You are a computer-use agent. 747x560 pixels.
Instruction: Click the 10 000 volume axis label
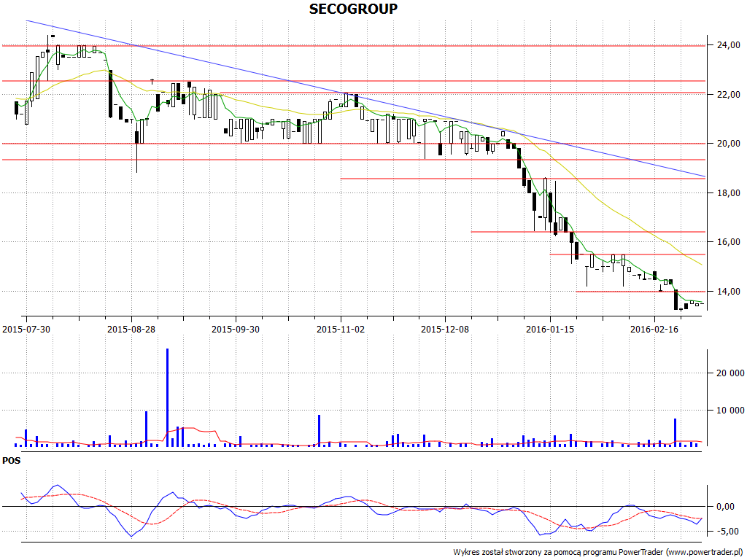coord(730,411)
